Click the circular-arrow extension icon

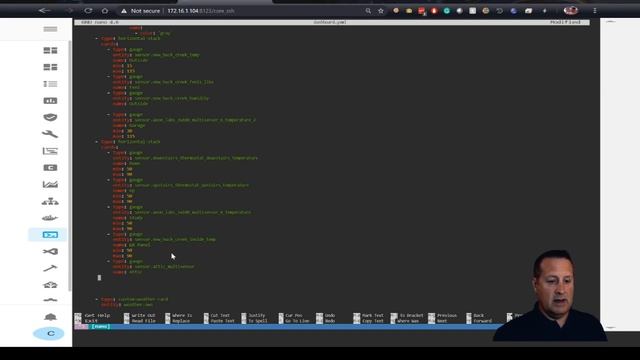tap(499, 11)
